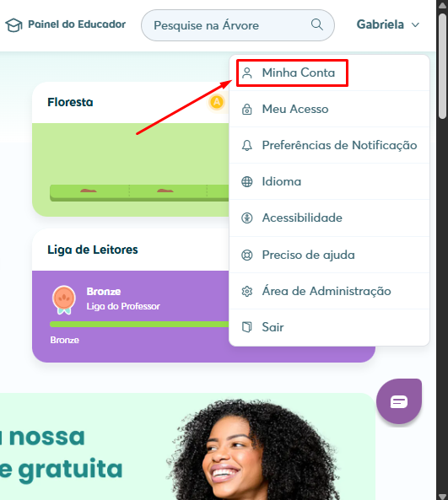Select Sair to log out
The width and height of the screenshot is (448, 500).
[x=329, y=327]
